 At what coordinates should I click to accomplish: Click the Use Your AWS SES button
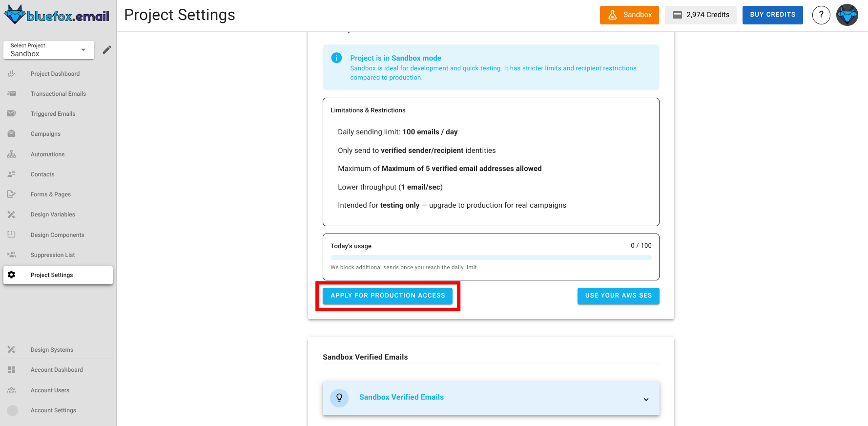(618, 296)
